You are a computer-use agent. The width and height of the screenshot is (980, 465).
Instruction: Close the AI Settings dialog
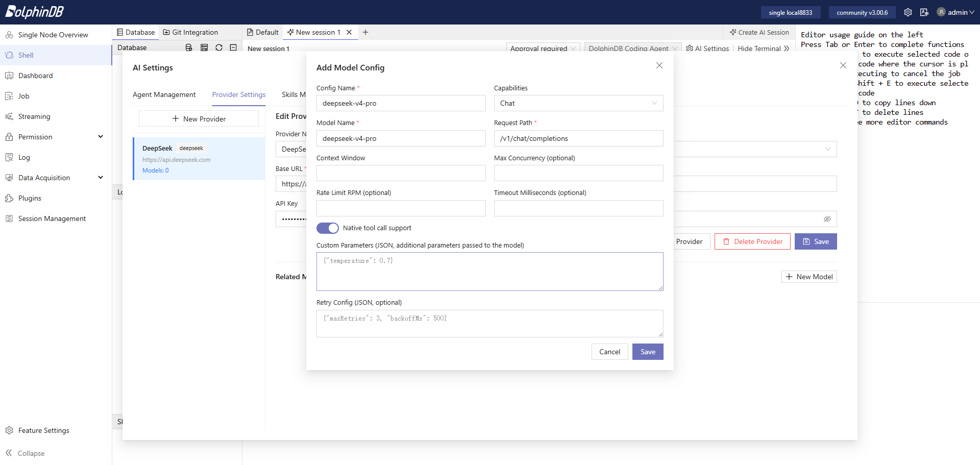[x=843, y=65]
